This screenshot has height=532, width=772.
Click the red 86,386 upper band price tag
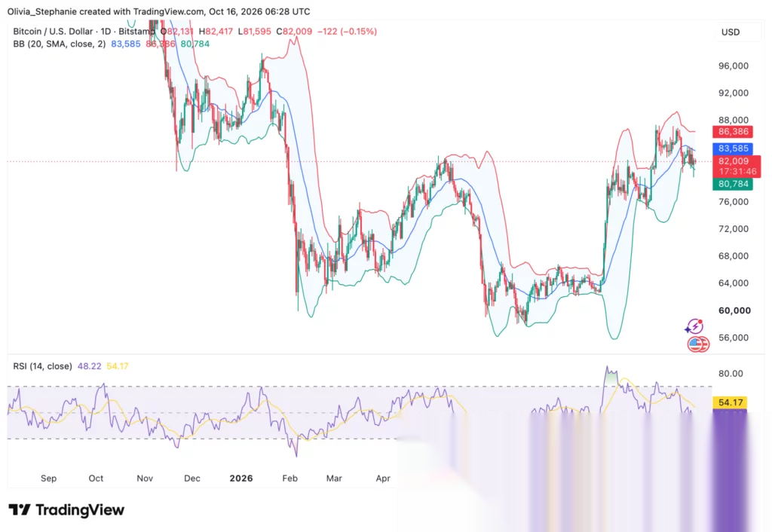(733, 131)
